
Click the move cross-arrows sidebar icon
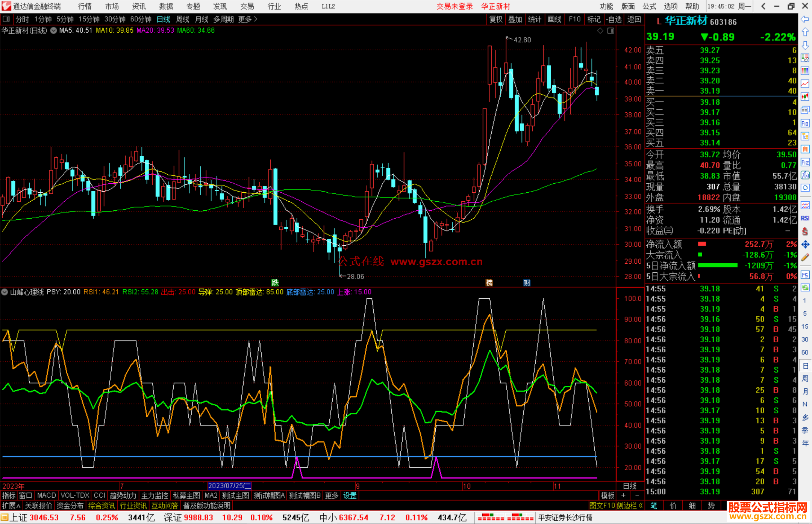click(x=805, y=245)
